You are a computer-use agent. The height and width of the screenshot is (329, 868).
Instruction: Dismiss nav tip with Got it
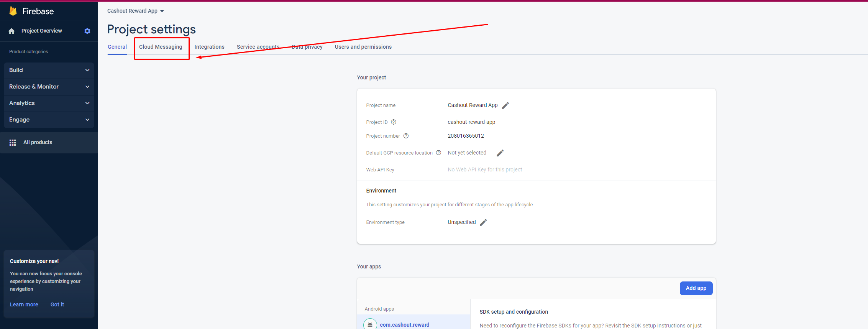click(57, 305)
